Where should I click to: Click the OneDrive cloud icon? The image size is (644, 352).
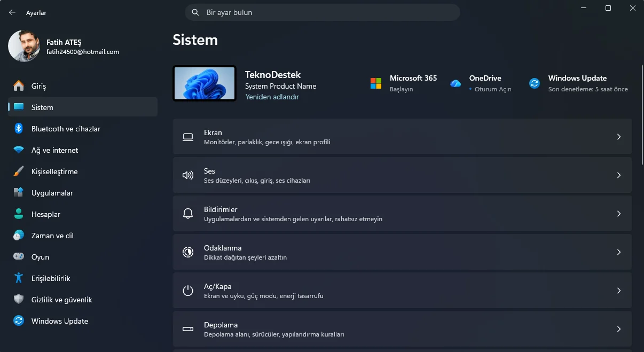455,83
